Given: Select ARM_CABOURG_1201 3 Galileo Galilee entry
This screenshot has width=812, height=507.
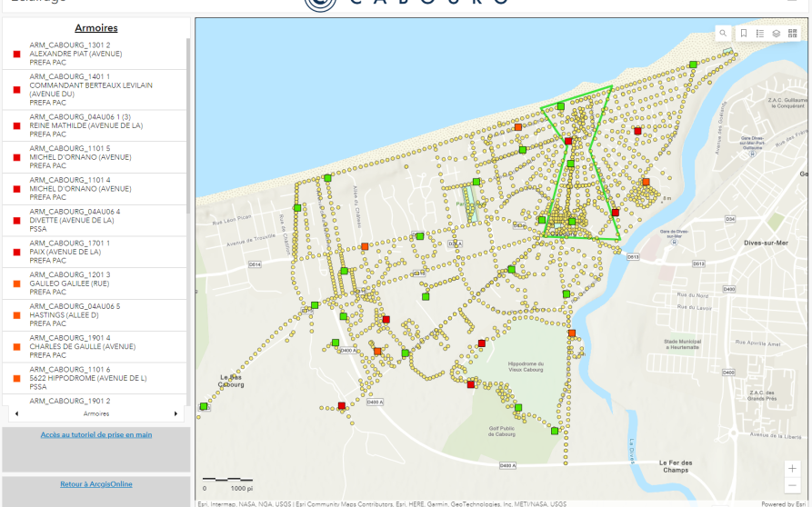Looking at the screenshot, I should tap(95, 283).
